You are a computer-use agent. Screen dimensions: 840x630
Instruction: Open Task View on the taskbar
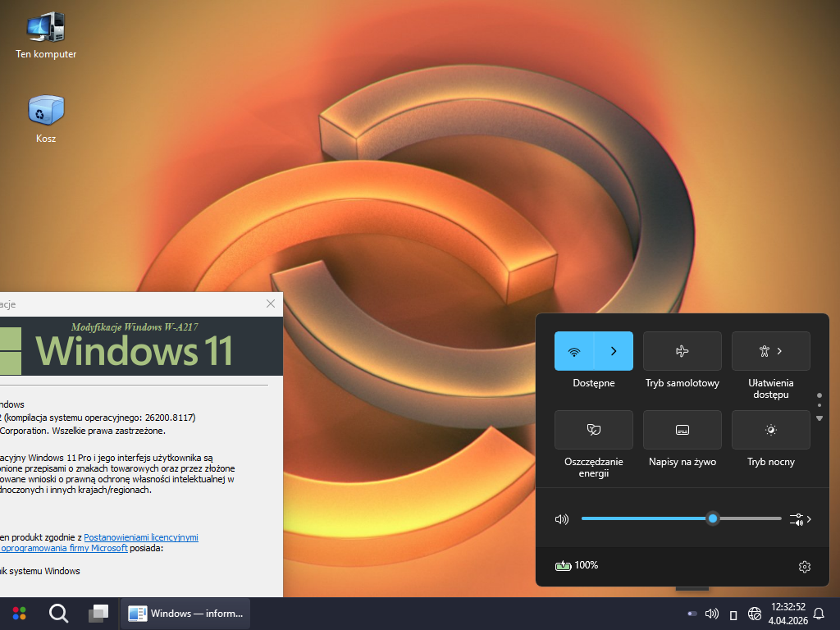coord(98,613)
